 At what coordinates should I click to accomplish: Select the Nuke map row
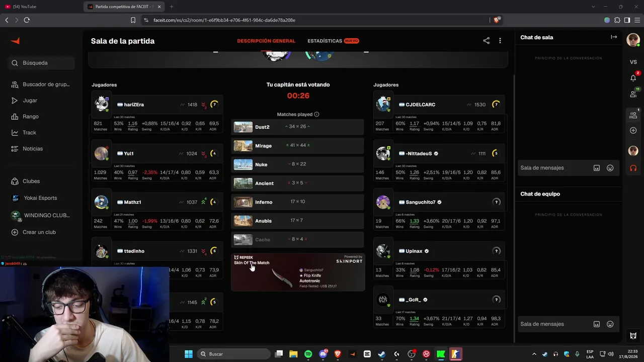(297, 164)
